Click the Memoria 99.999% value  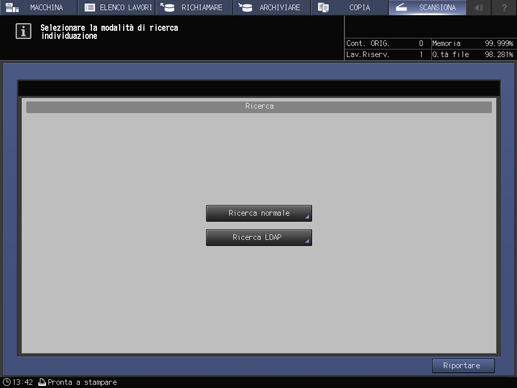pos(499,43)
